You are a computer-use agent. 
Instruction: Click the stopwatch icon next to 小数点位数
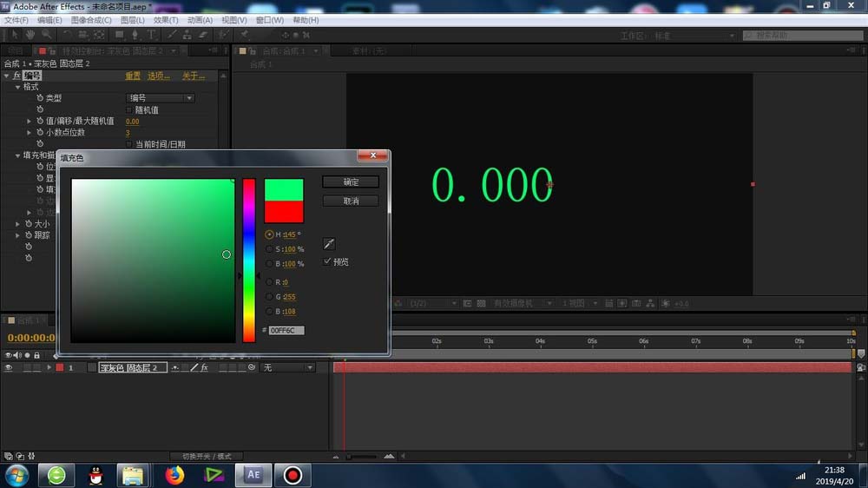click(40, 133)
